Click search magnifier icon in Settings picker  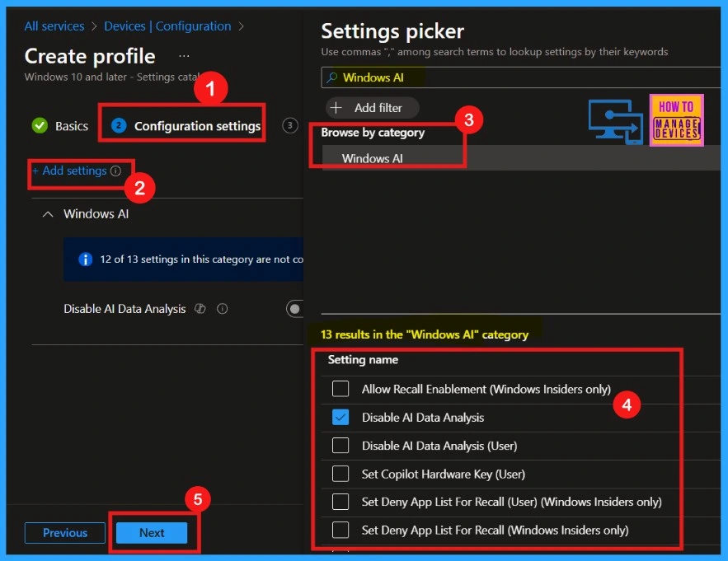pyautogui.click(x=331, y=77)
